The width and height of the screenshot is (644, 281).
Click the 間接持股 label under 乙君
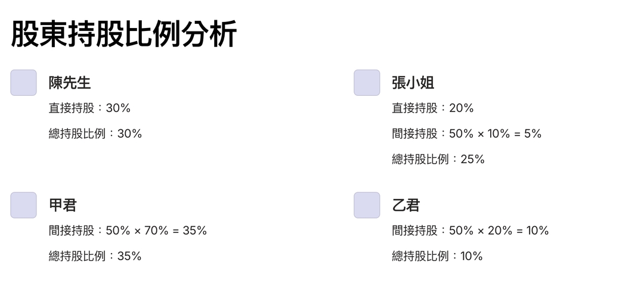414,230
